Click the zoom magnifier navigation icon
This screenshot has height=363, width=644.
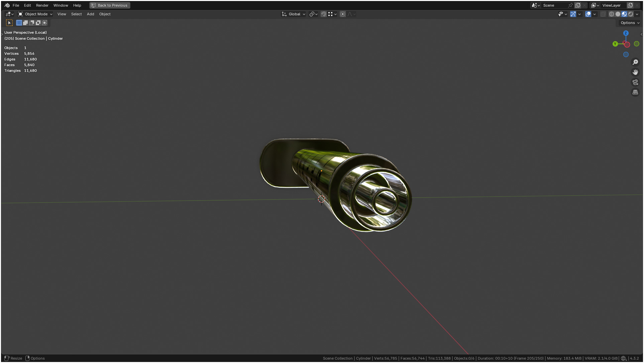pos(635,62)
